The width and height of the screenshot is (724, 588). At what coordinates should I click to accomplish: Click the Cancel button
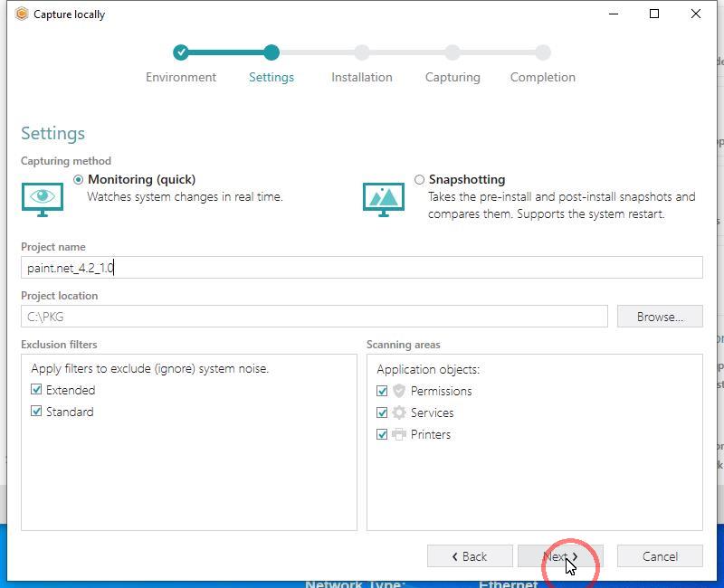660,556
